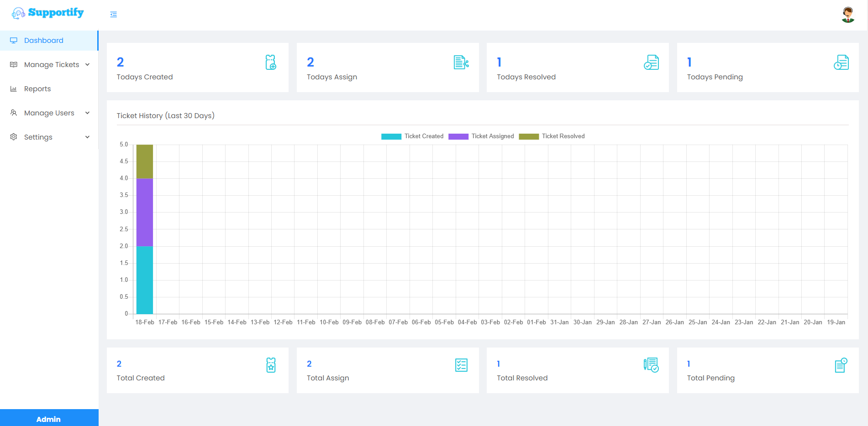This screenshot has height=426, width=868.
Task: Click the Total Resolved icon
Action: (x=651, y=365)
